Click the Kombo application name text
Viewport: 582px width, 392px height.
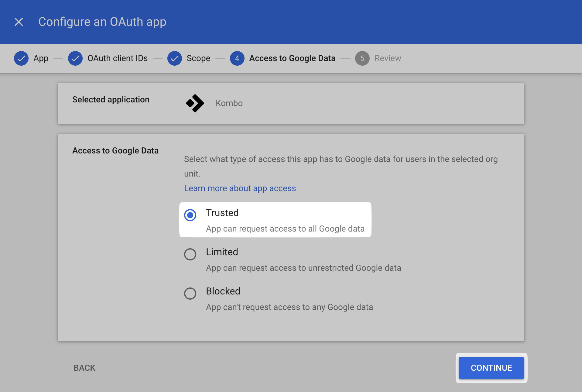(x=229, y=103)
